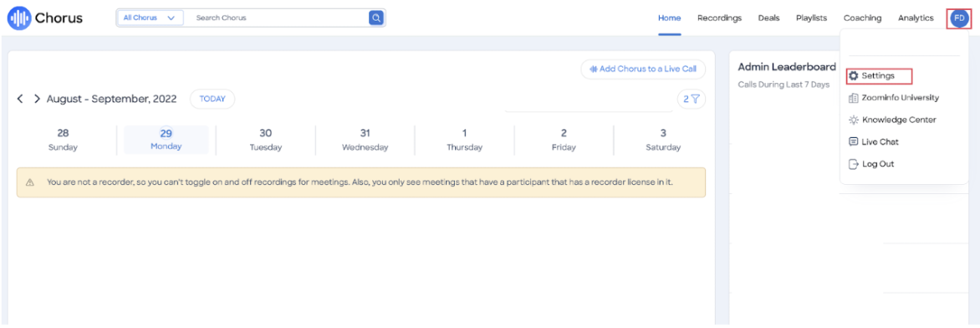Select Friday 2 in the calendar
Viewport: 980px width, 328px height.
(x=564, y=141)
